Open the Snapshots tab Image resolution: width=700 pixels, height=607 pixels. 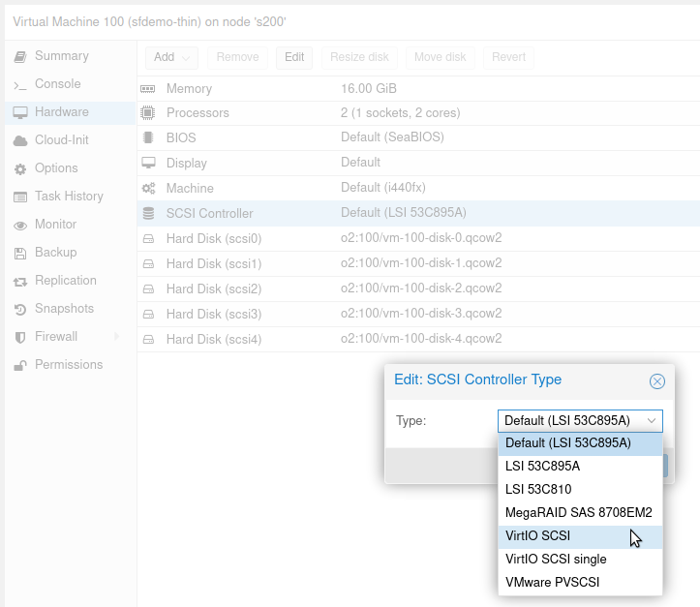click(70, 309)
